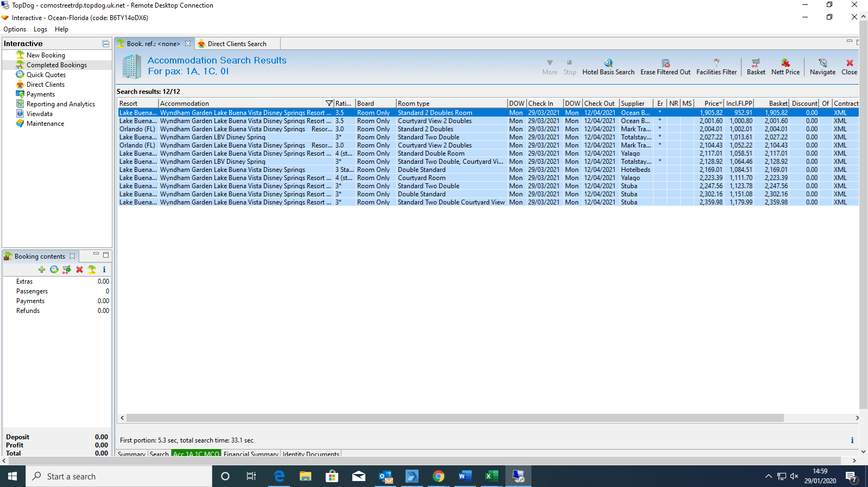Image resolution: width=868 pixels, height=487 pixels.
Task: Click the Hotel Basis Search toolbar icon
Action: point(608,63)
